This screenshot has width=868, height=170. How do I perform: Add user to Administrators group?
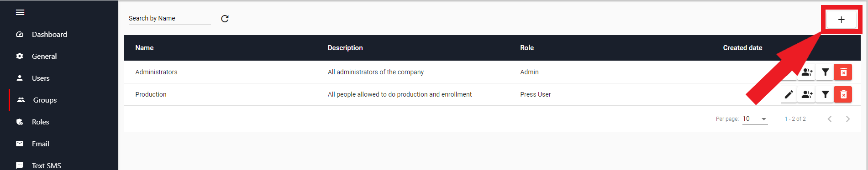[807, 72]
